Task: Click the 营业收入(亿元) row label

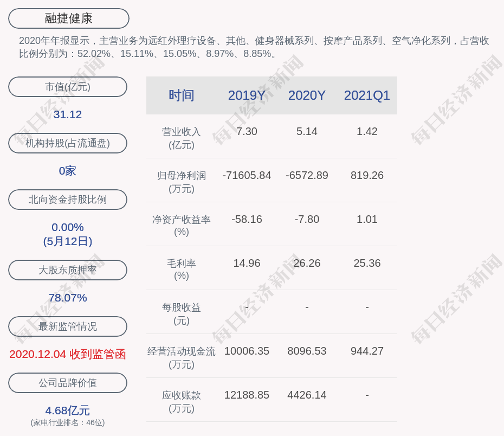Action: coord(182,138)
